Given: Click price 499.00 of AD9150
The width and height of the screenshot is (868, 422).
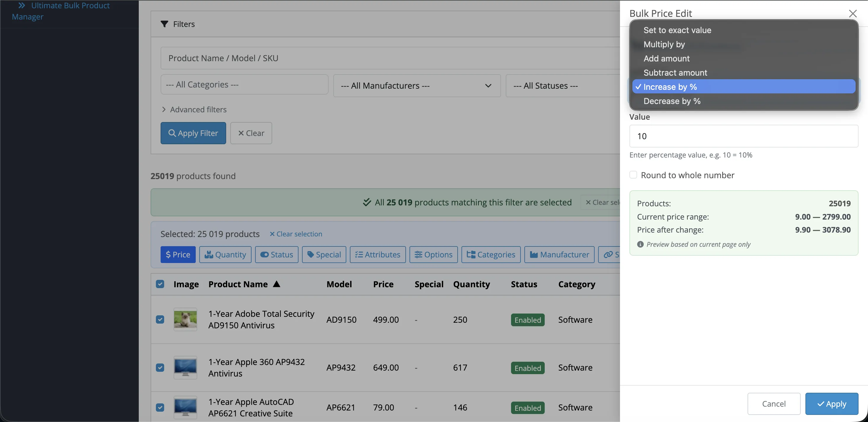Looking at the screenshot, I should coord(386,319).
